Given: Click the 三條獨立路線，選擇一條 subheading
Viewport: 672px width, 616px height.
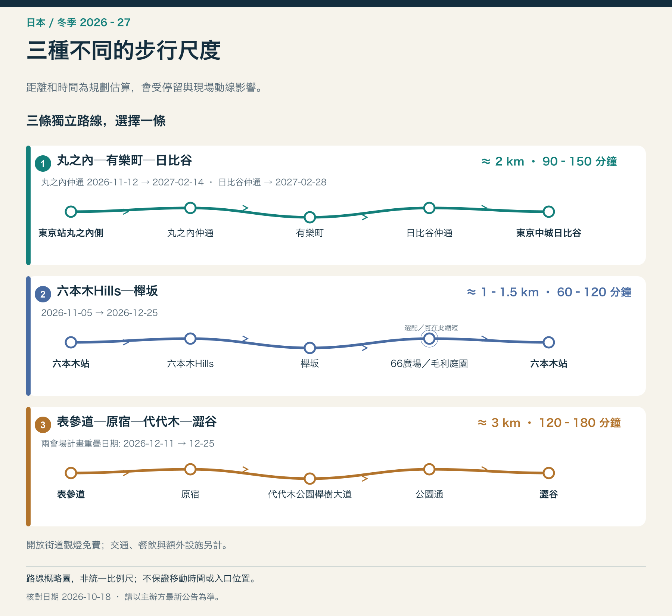Looking at the screenshot, I should [x=96, y=121].
